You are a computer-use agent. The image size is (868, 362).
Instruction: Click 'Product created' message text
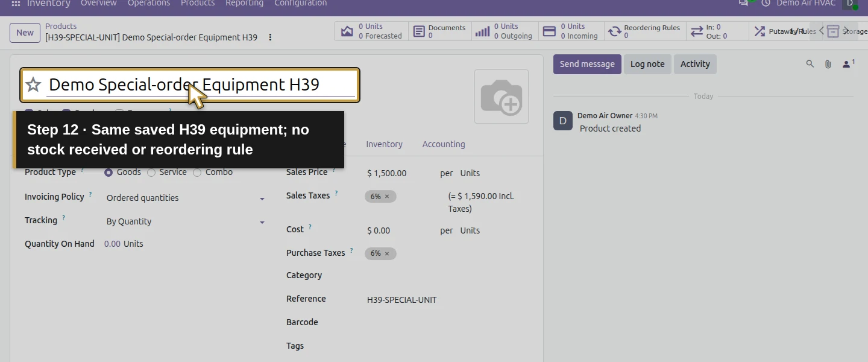610,129
